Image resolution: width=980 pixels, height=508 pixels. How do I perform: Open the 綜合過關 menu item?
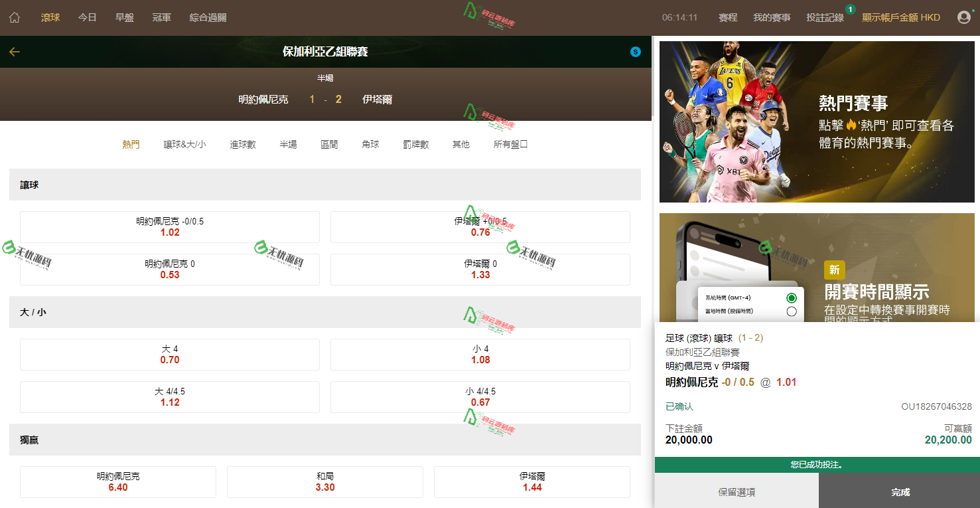[207, 17]
